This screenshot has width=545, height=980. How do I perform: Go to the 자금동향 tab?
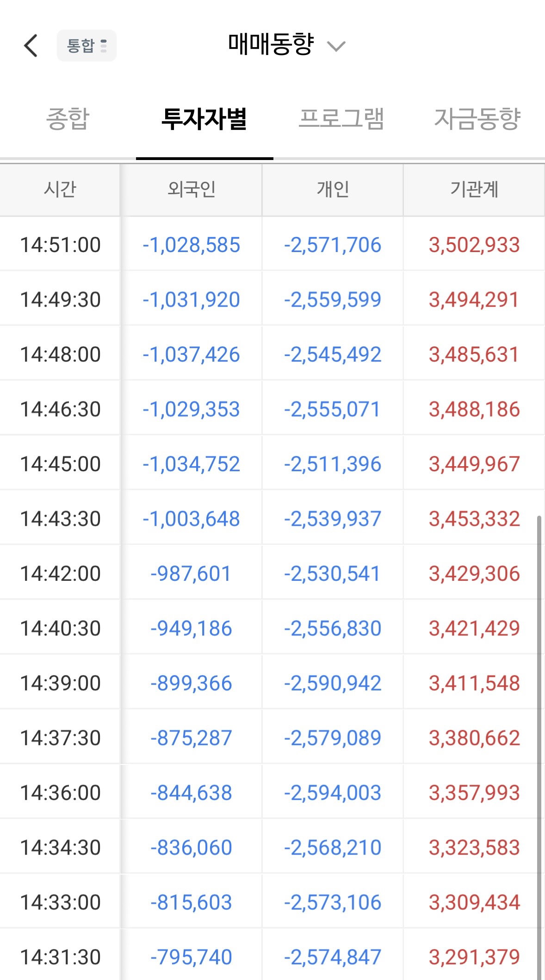click(477, 118)
